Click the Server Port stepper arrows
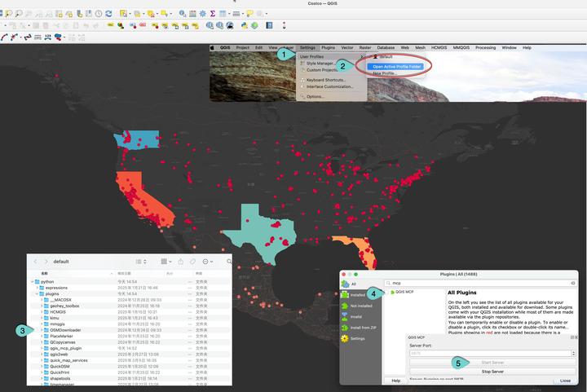The width and height of the screenshot is (587, 392). click(x=573, y=353)
